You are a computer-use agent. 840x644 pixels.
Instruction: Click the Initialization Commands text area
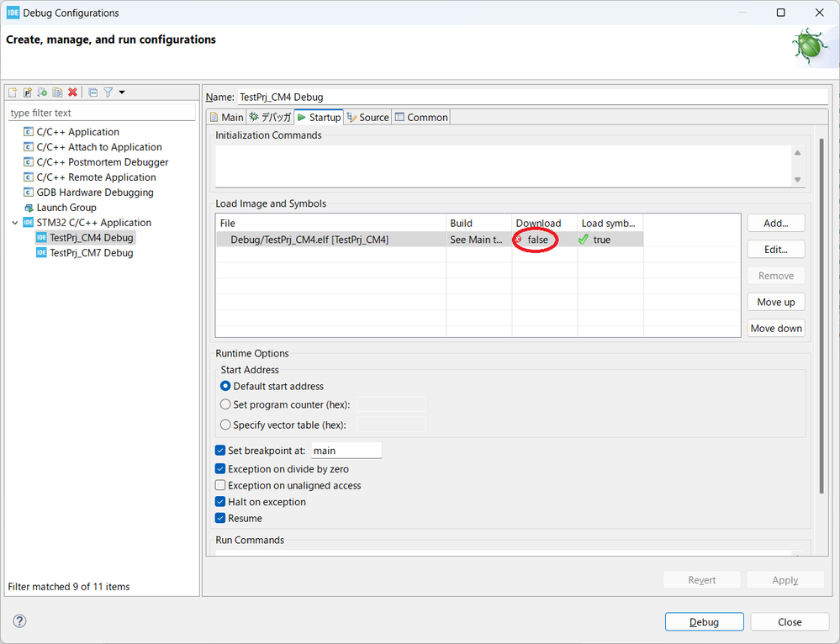(503, 166)
